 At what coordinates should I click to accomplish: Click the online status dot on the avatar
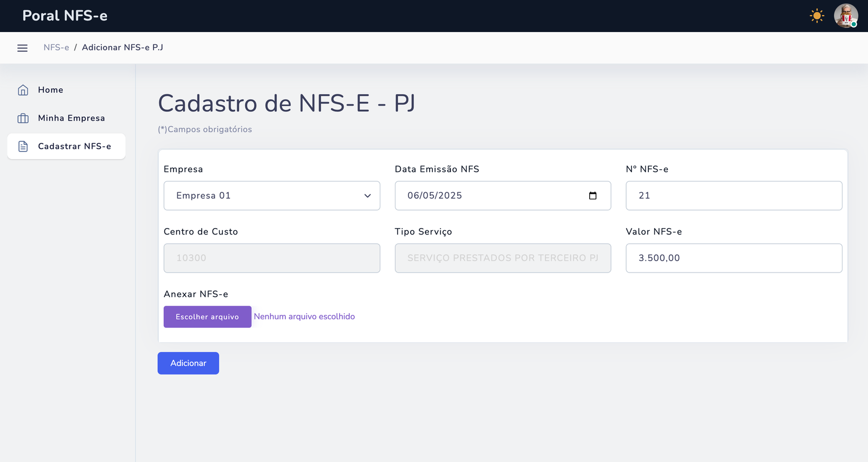coord(854,24)
